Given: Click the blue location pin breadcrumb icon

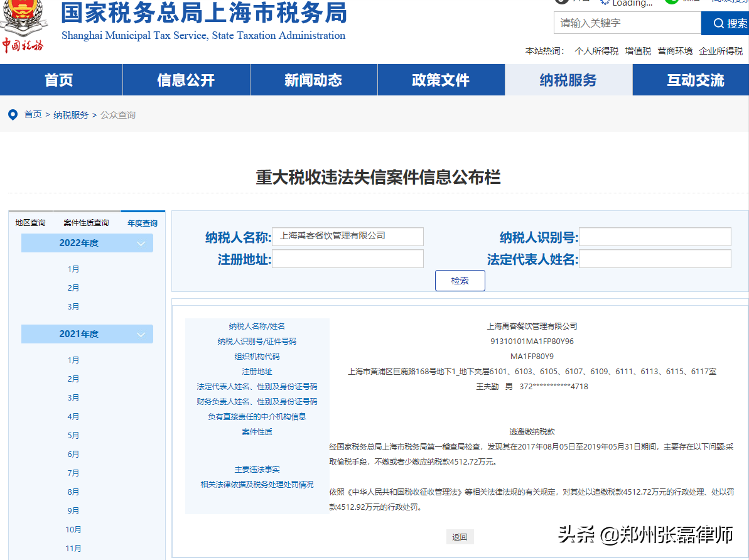Looking at the screenshot, I should point(13,114).
